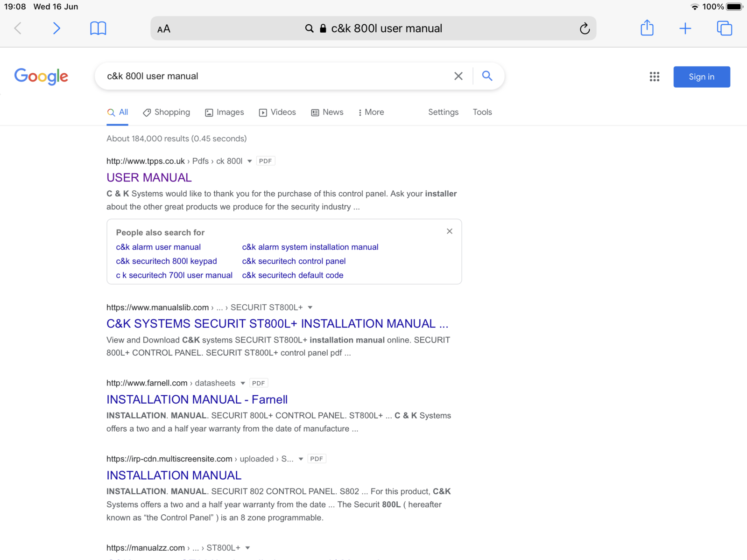Tap the Safari forward arrow
This screenshot has width=747, height=560.
click(56, 28)
